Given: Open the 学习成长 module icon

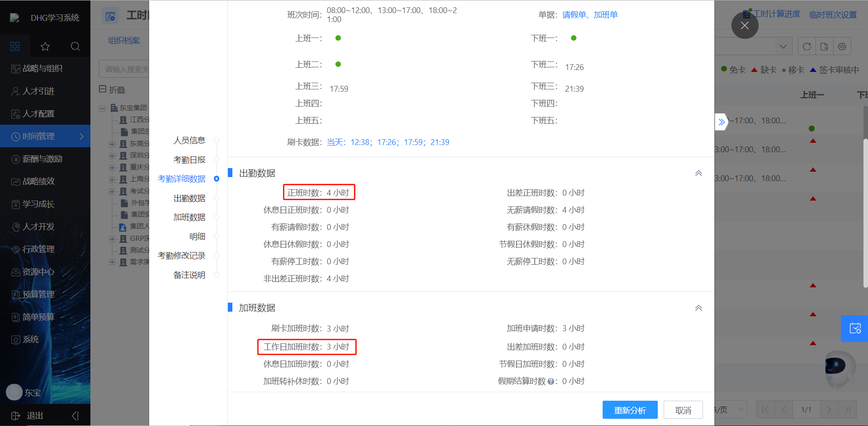Looking at the screenshot, I should pyautogui.click(x=15, y=204).
